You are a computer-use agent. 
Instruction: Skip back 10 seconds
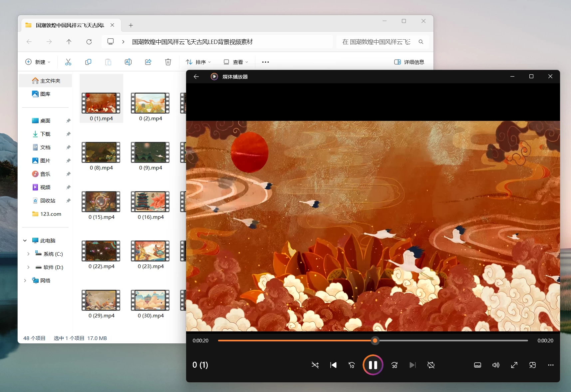point(352,365)
